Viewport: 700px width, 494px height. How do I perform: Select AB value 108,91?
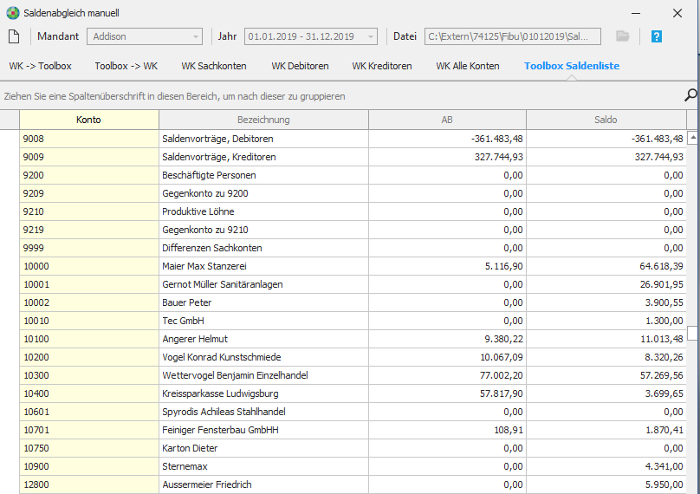(x=447, y=430)
